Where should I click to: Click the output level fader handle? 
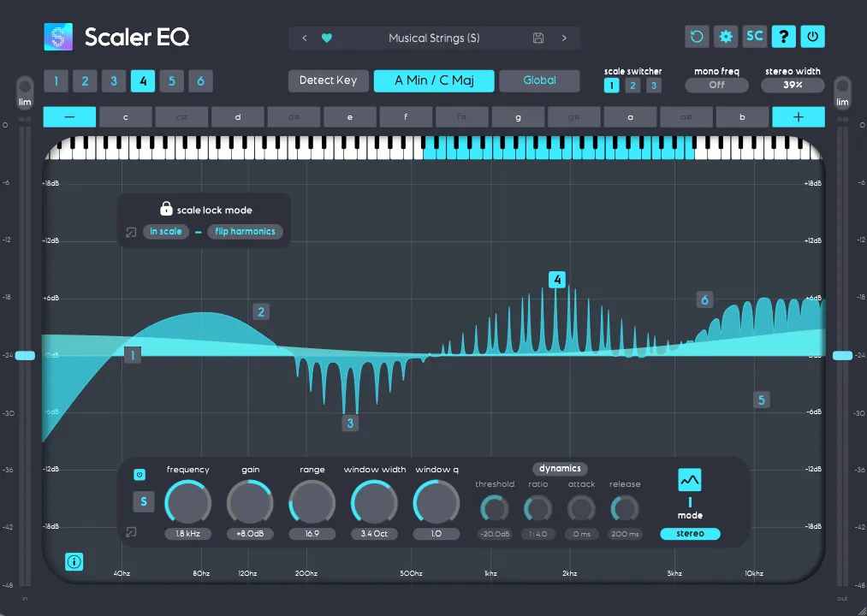point(842,356)
